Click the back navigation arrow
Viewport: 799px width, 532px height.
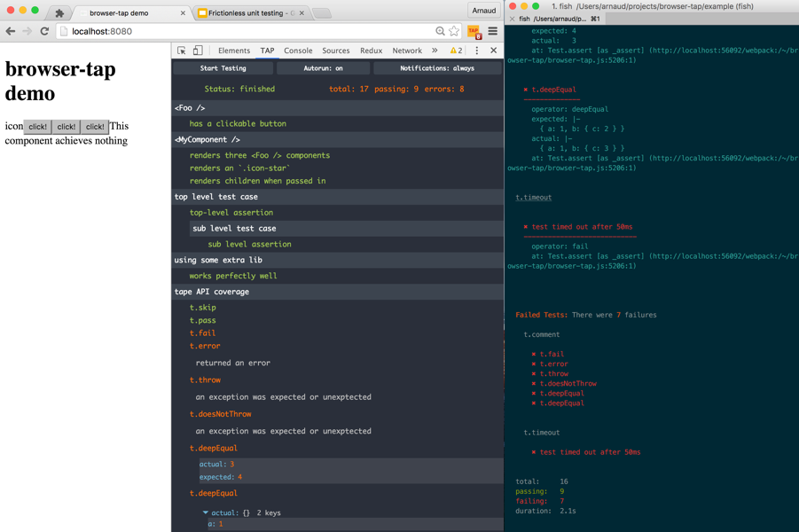tap(11, 30)
